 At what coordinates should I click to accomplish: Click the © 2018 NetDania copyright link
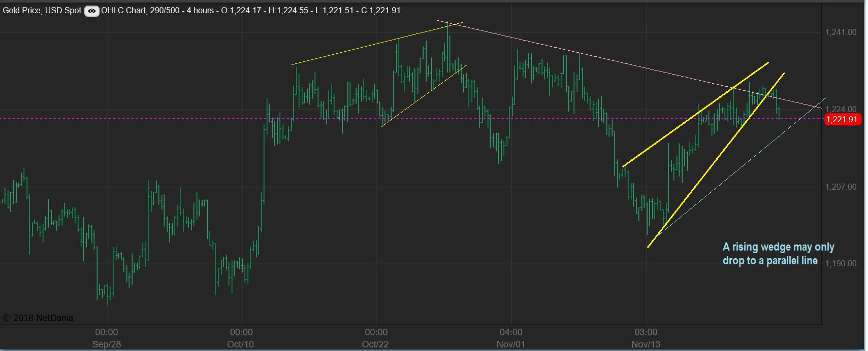click(38, 318)
